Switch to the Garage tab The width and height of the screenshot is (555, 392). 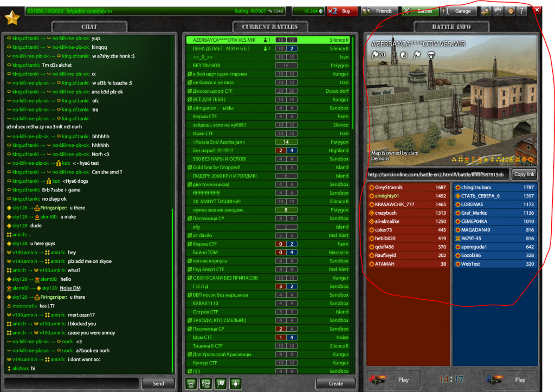point(458,11)
